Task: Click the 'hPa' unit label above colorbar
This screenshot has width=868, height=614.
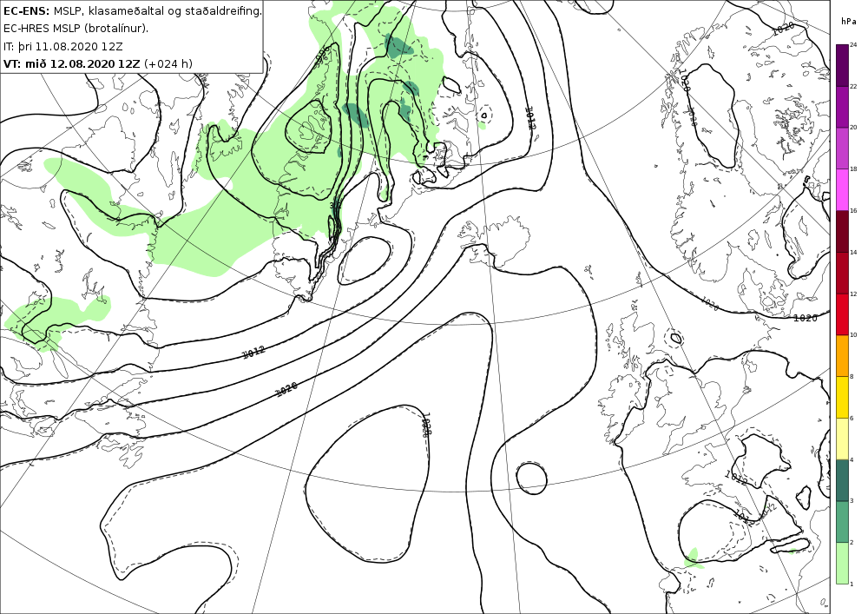Action: 848,22
